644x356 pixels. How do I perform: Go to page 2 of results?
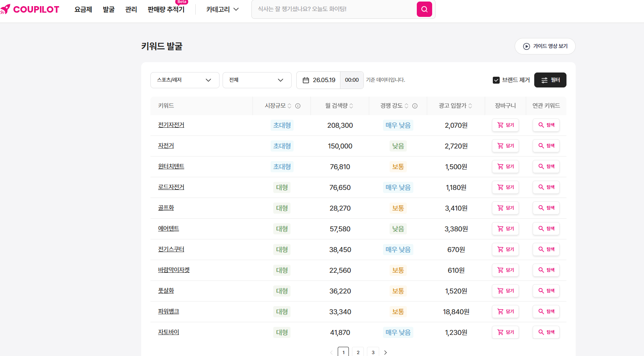pos(358,352)
